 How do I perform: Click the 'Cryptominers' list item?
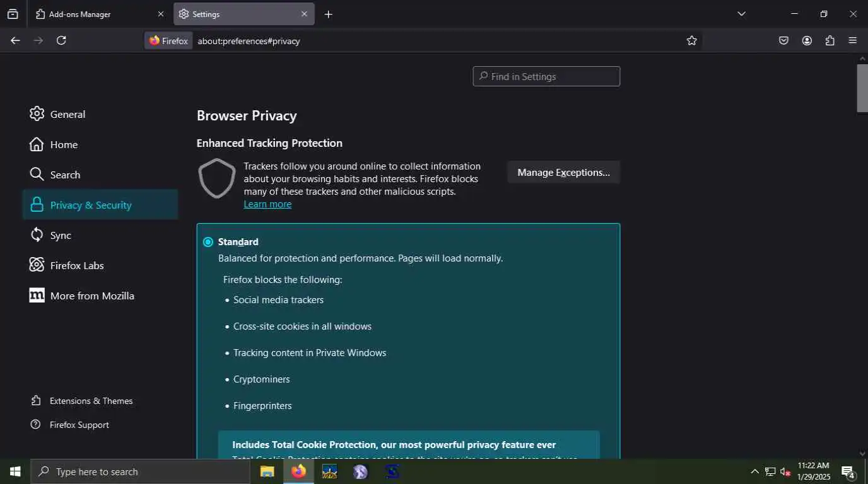(x=262, y=379)
